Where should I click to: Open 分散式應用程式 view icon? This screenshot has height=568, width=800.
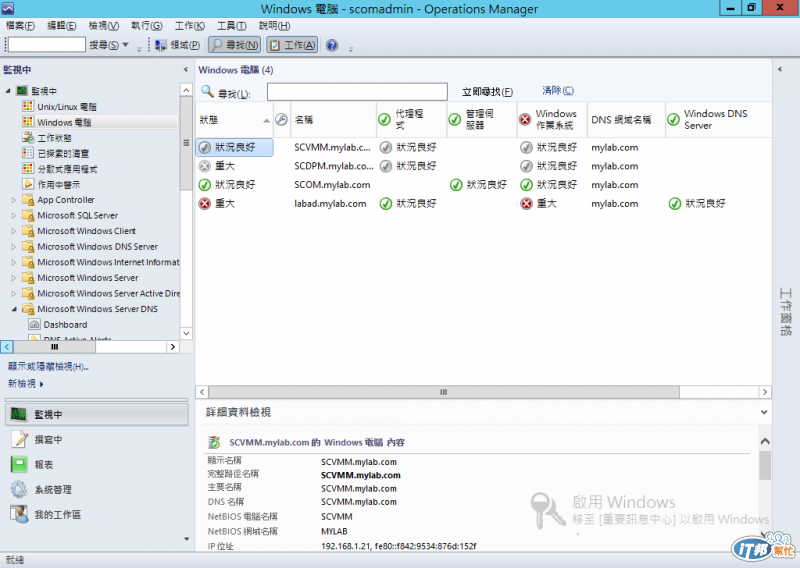(x=28, y=169)
